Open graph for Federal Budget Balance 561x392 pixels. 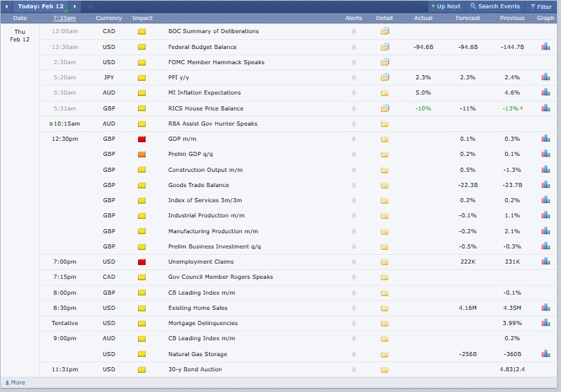(x=546, y=46)
